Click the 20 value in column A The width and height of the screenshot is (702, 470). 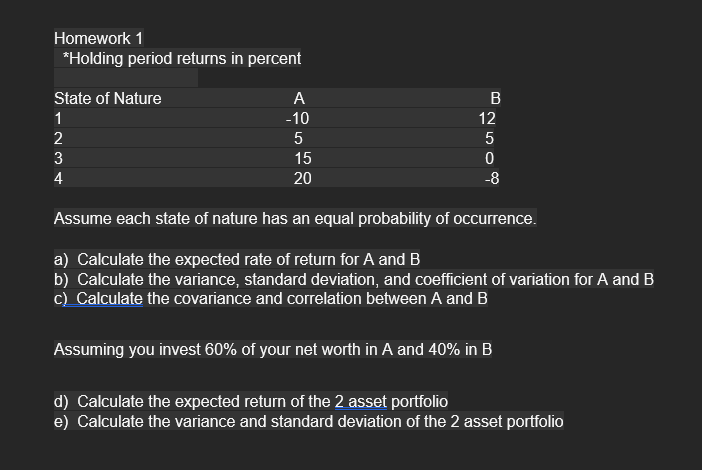[x=302, y=178]
